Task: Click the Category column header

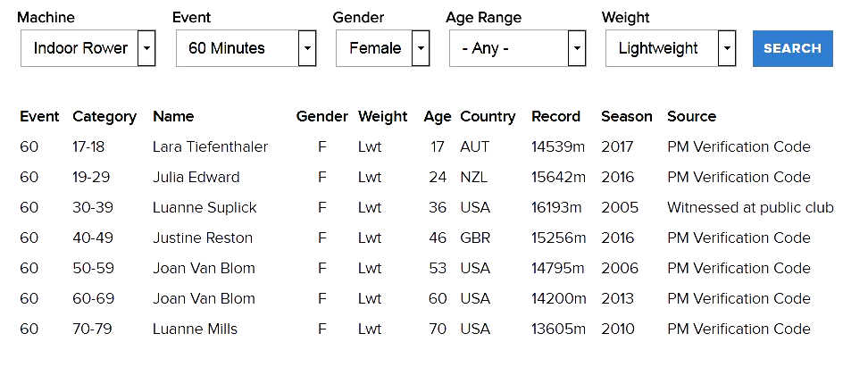Action: (x=104, y=116)
